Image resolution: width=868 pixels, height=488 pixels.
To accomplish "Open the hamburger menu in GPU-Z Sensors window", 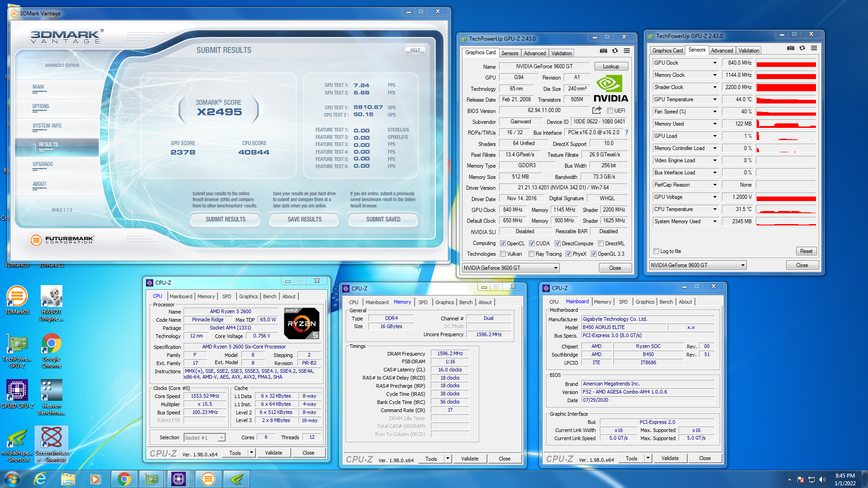I will pyautogui.click(x=814, y=48).
